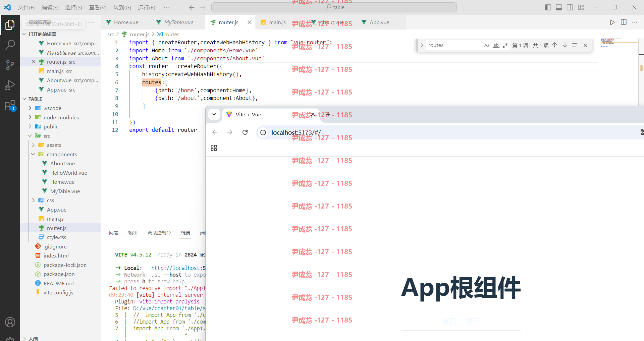Click the navigate forward arrow in title bar
The height and width of the screenshot is (341, 644).
pos(203,7)
